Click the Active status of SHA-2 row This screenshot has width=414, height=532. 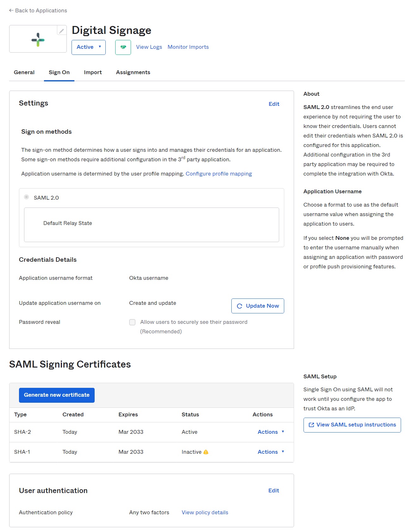(190, 432)
